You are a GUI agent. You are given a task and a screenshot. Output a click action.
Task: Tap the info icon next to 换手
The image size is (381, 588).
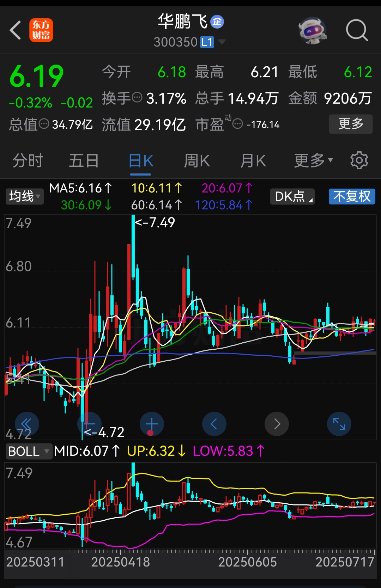coord(137,97)
